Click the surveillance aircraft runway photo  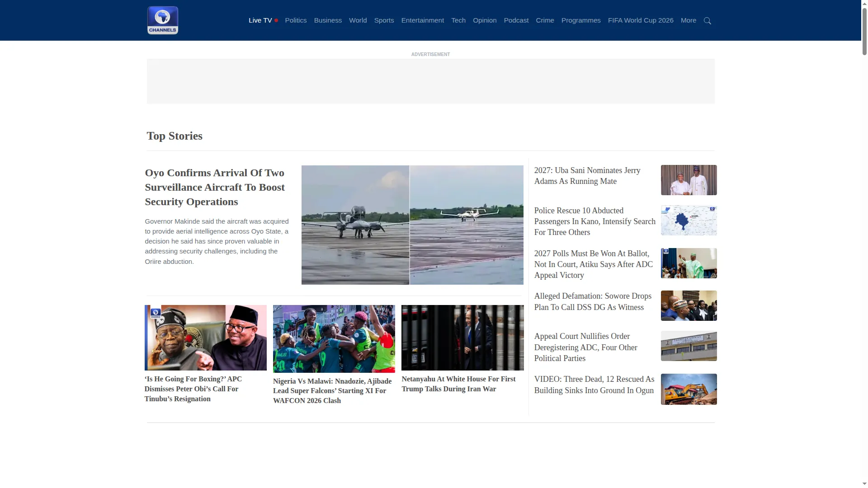tap(412, 225)
